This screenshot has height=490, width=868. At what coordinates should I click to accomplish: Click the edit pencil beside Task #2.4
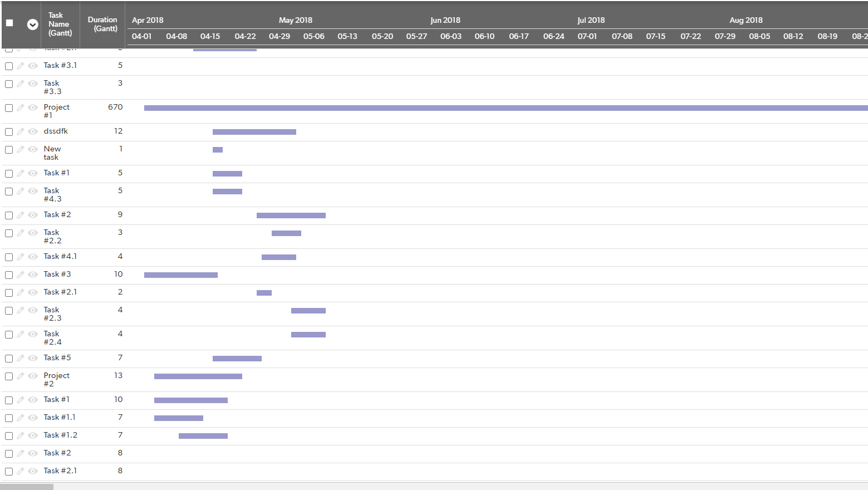[x=21, y=334]
